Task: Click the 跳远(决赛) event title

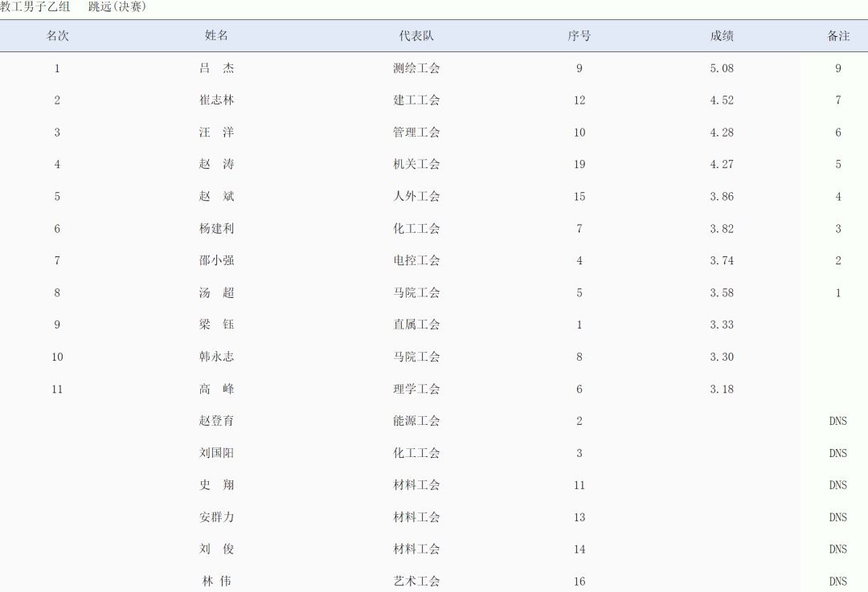Action: pos(117,7)
